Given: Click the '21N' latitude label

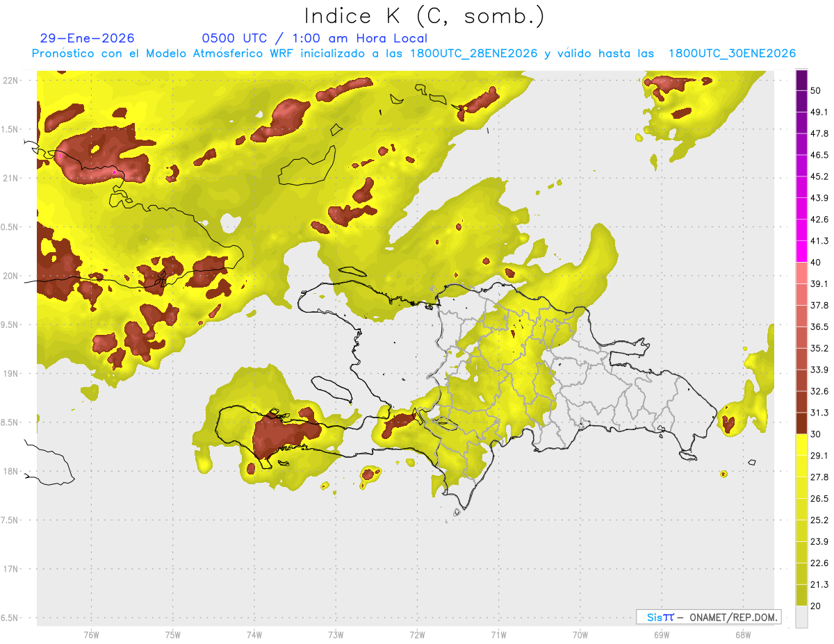Looking at the screenshot, I should click(11, 178).
